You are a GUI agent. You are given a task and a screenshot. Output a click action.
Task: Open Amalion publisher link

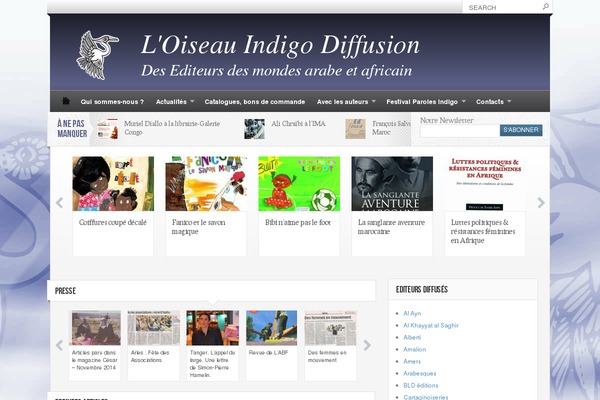click(x=414, y=349)
